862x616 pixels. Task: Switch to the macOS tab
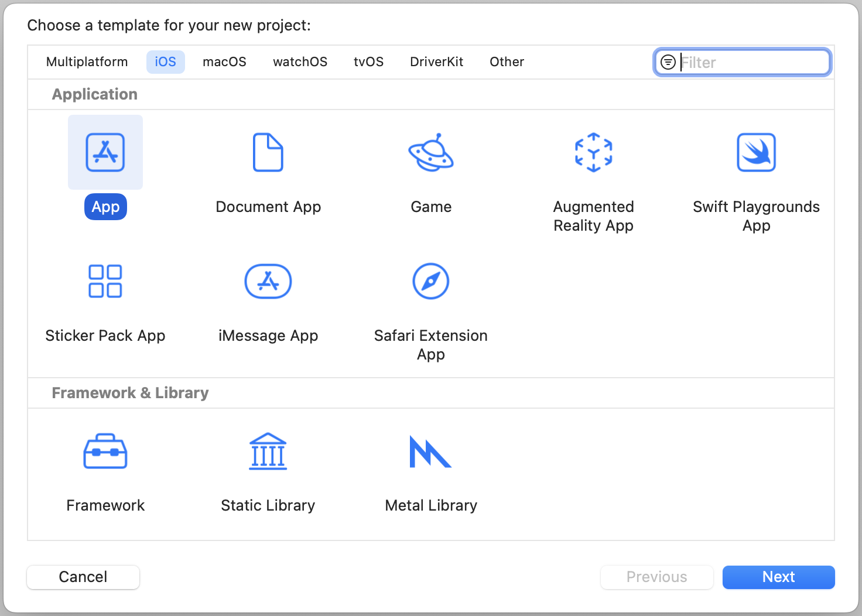pos(224,61)
